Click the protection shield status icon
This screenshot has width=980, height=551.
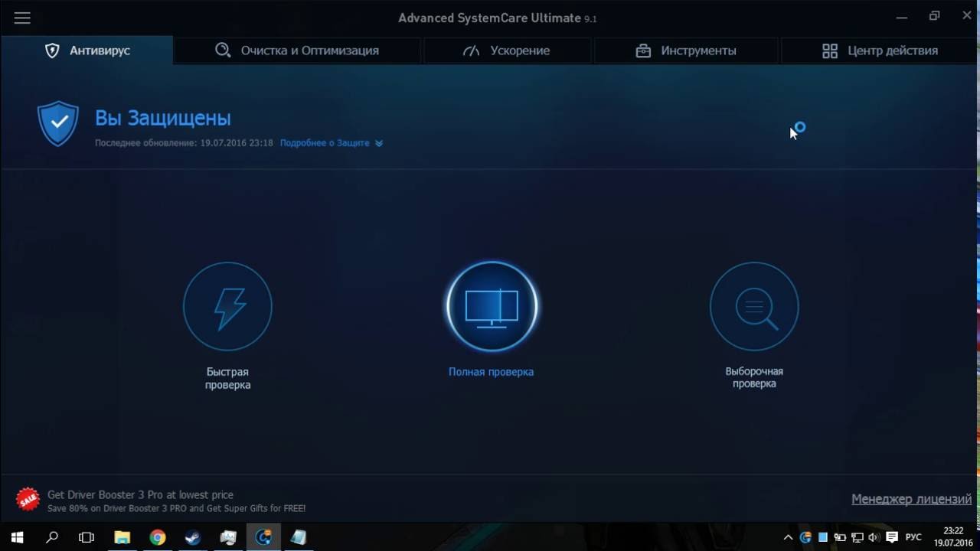(58, 123)
